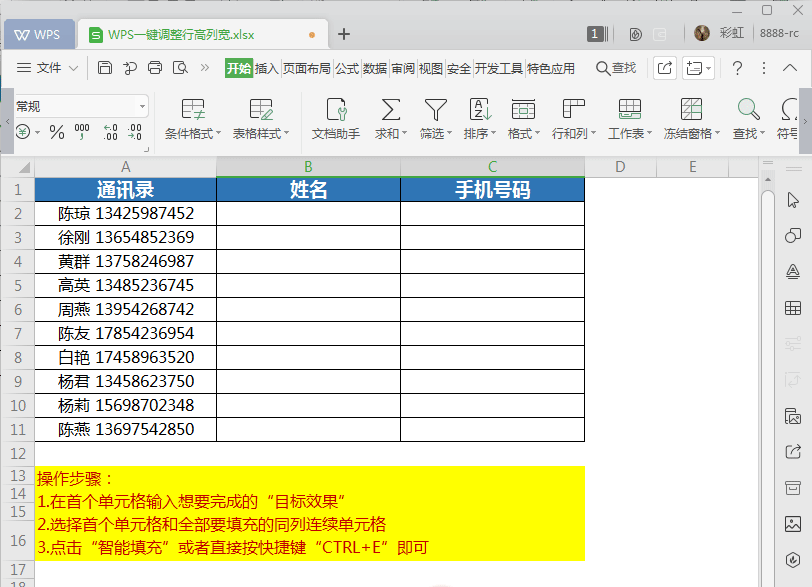Select column C header
This screenshot has width=812, height=587.
click(x=492, y=167)
